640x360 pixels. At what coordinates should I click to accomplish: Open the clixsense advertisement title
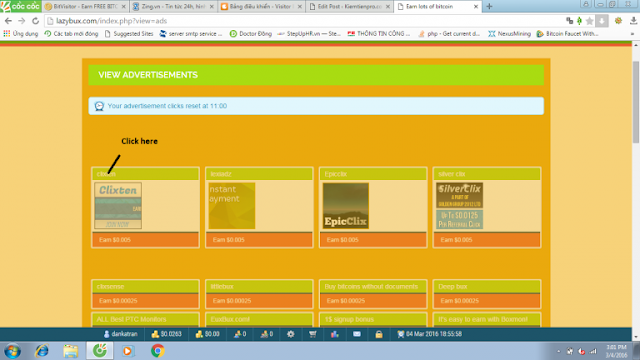pos(145,287)
